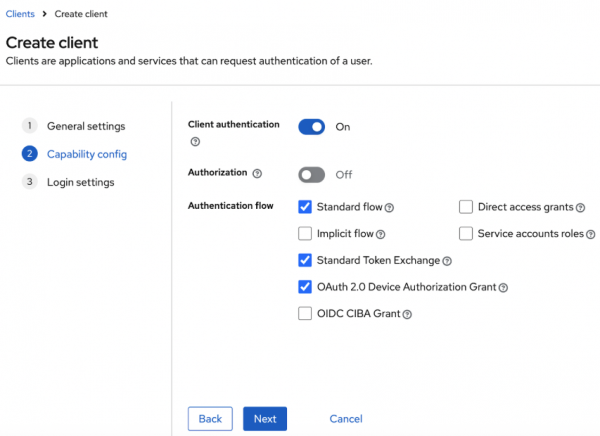Viewport: 600px width, 436px height.
Task: Cancel client creation
Action: point(346,419)
